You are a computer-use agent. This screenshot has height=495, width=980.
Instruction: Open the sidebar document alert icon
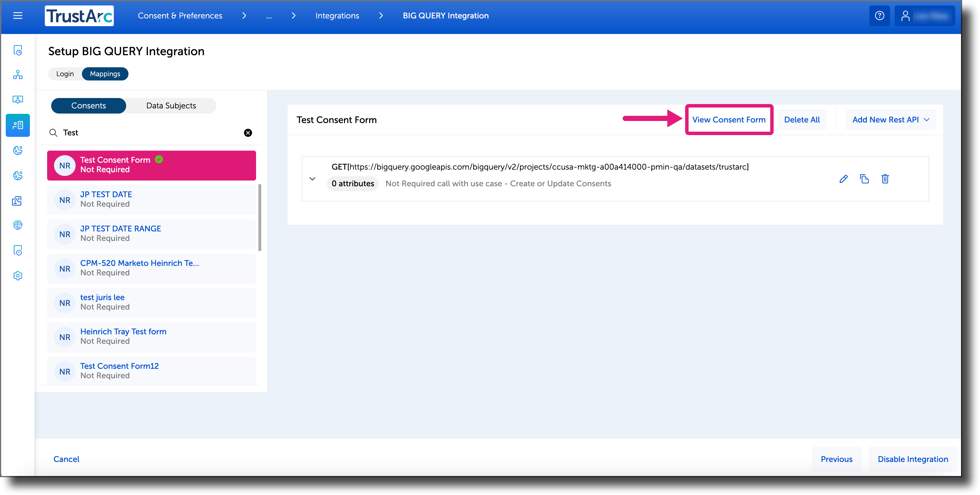tap(18, 250)
